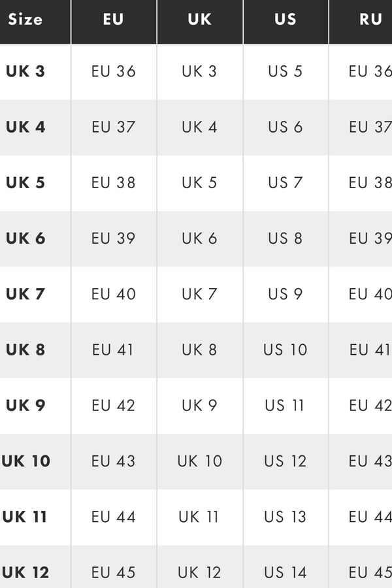
Task: Click the RU column header
Action: click(370, 20)
